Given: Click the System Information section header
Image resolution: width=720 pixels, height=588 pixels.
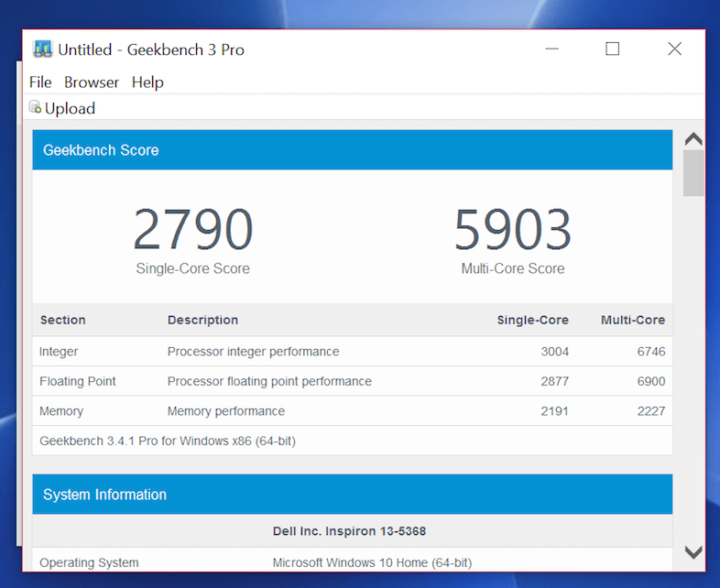Looking at the screenshot, I should pyautogui.click(x=353, y=495).
